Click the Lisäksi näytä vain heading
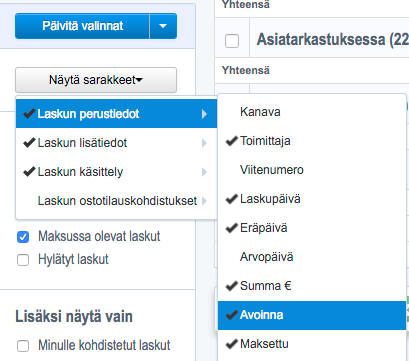 74,317
